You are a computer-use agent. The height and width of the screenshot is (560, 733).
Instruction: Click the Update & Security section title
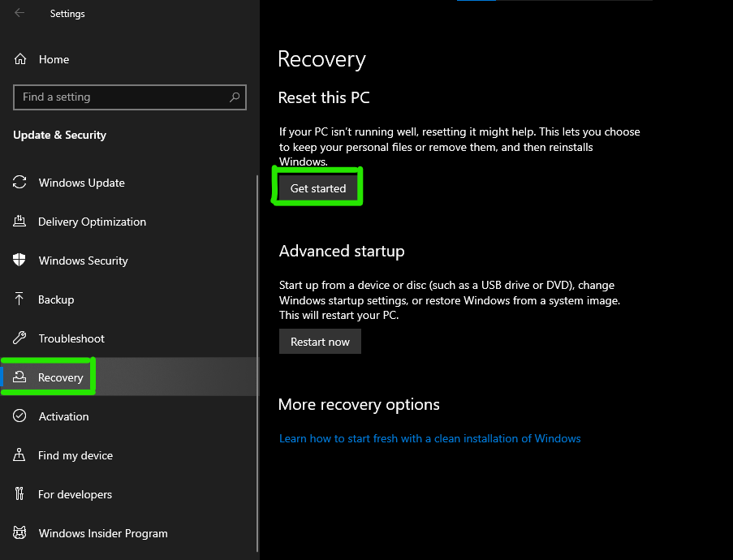59,135
